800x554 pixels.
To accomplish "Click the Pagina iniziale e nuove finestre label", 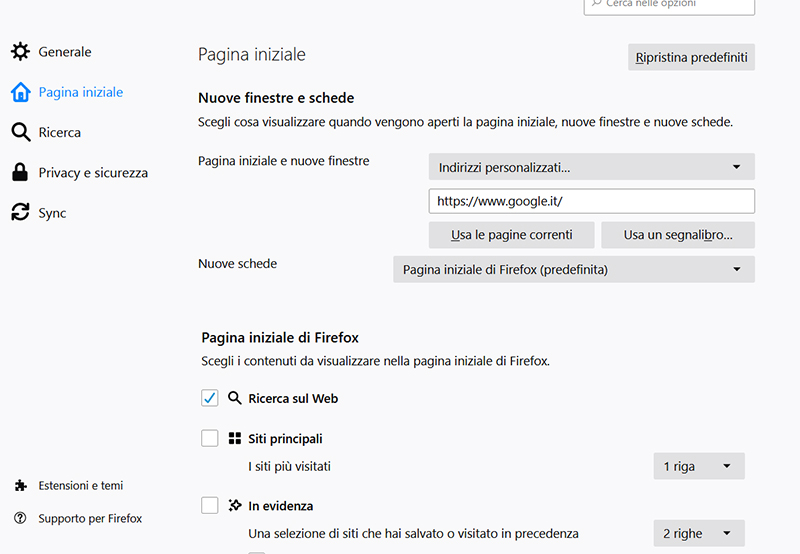I will (x=284, y=161).
